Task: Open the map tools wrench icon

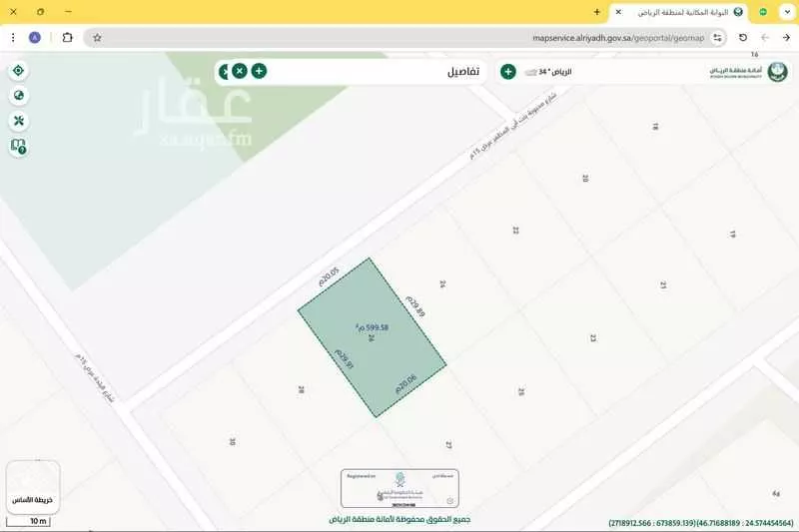Action: [x=18, y=121]
